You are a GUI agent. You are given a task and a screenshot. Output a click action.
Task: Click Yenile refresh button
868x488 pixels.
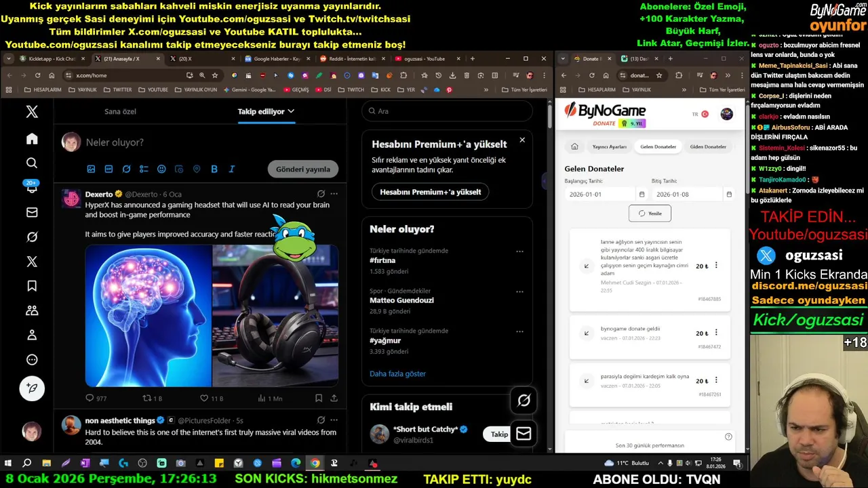tap(650, 213)
